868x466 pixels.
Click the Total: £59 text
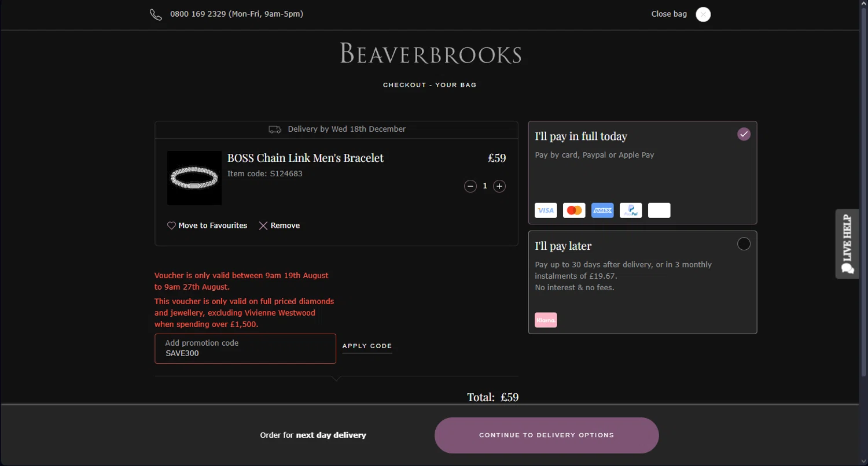[x=493, y=397]
